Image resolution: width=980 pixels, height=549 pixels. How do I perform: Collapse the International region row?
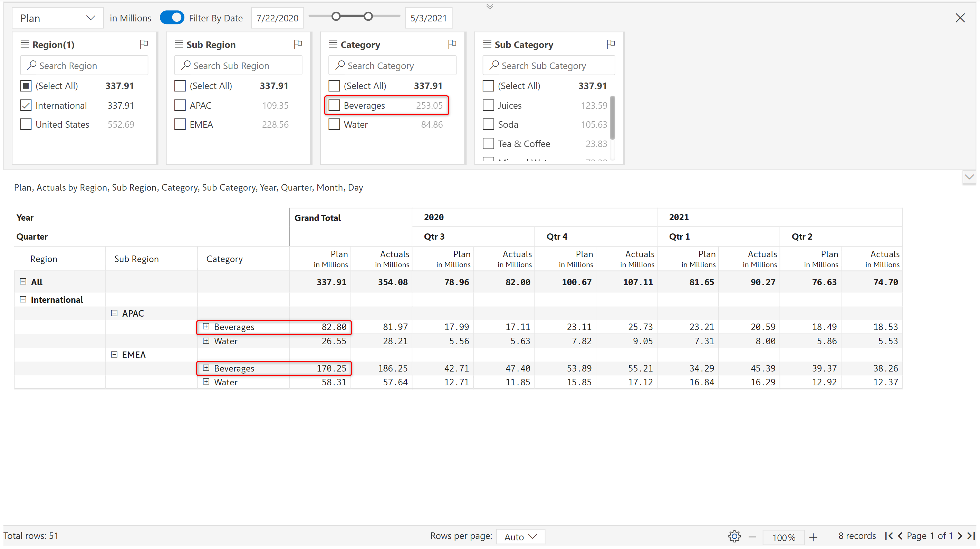point(23,299)
